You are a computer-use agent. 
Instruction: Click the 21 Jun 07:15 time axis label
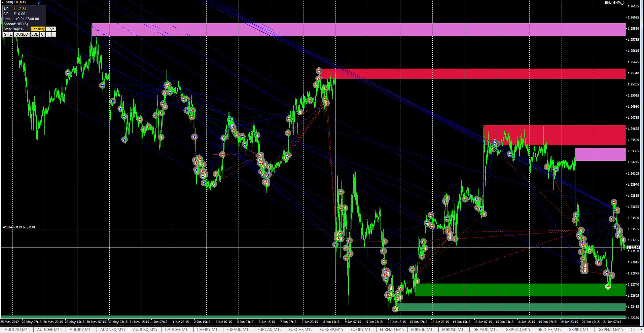tap(613, 322)
